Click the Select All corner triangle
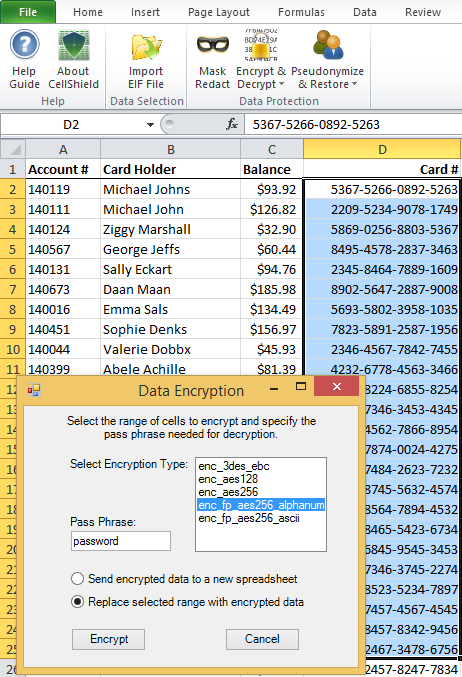 tap(15, 150)
